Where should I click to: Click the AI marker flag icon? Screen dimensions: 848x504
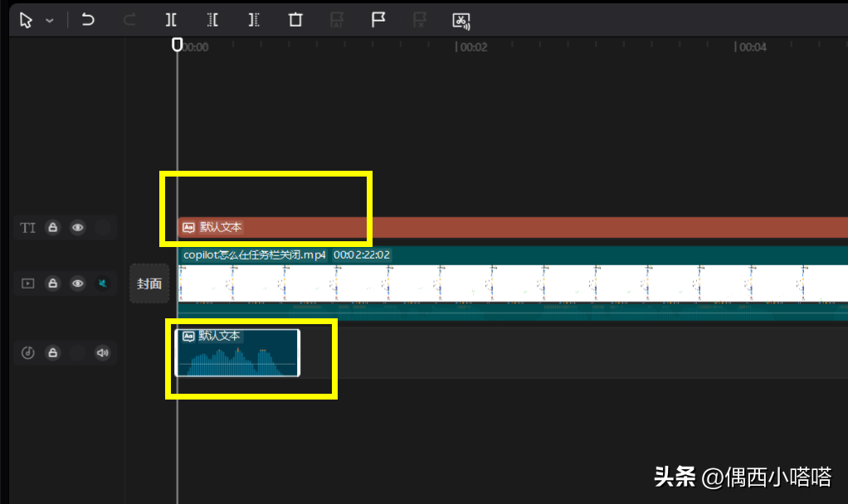[336, 20]
